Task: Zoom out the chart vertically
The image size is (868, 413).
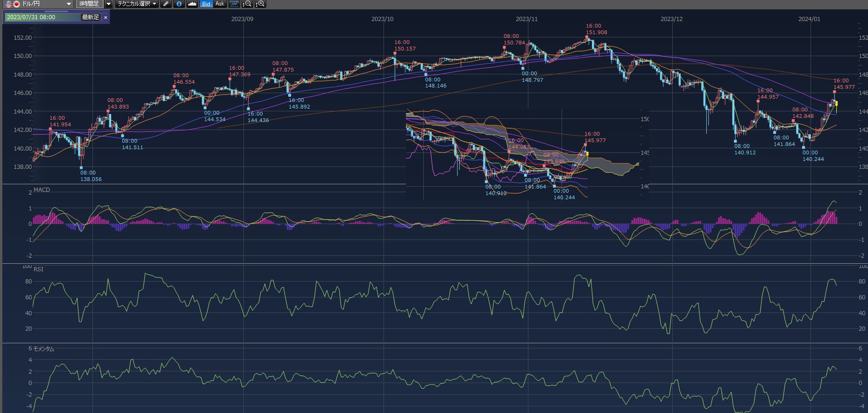Action: [248, 4]
